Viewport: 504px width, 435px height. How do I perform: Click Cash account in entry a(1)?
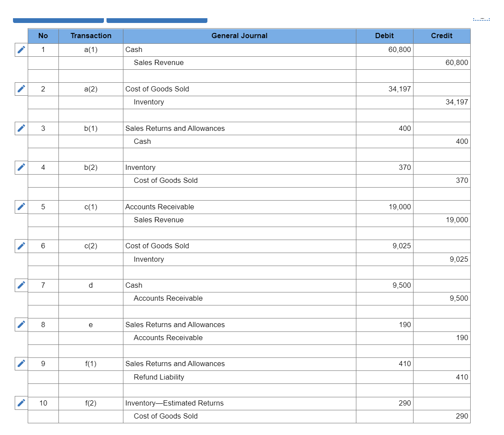coord(134,50)
